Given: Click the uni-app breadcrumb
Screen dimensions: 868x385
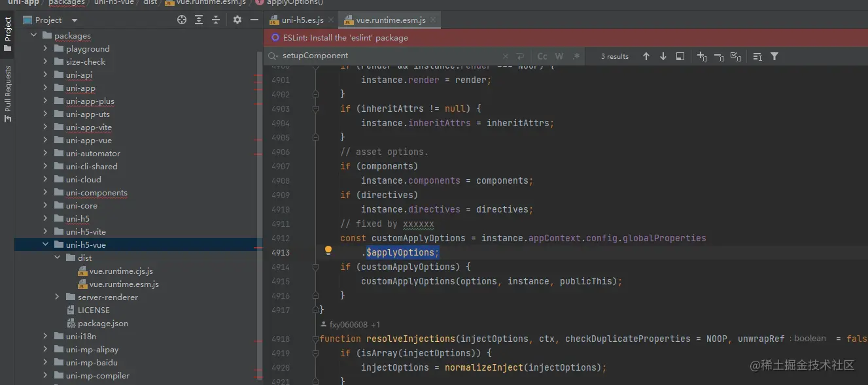Looking at the screenshot, I should [x=23, y=3].
